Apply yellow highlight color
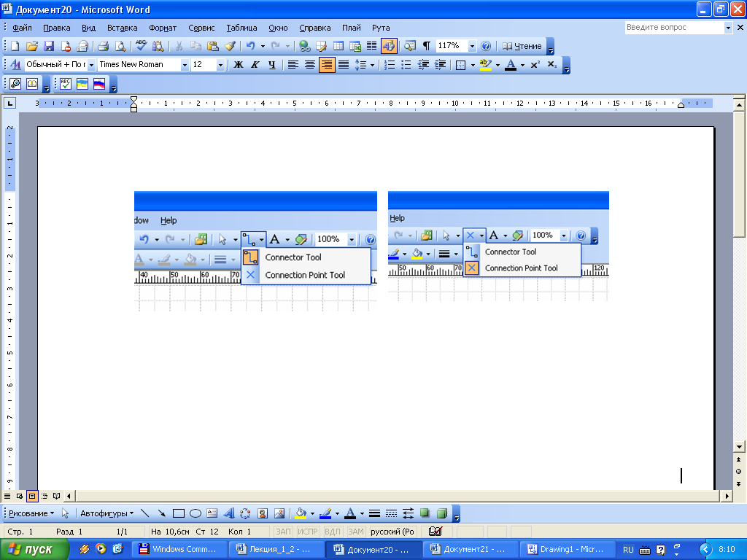The width and height of the screenshot is (747, 560). click(x=485, y=64)
